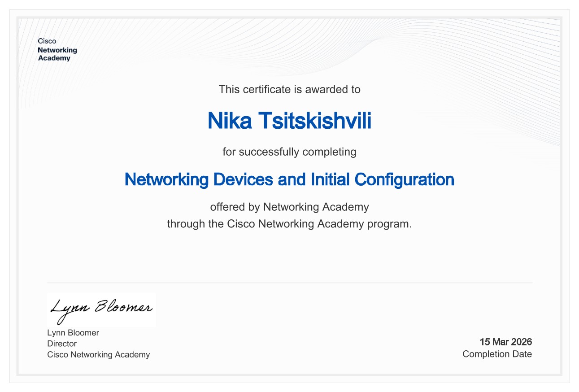Click "Cisco Networking Academy" under Director
The height and width of the screenshot is (392, 579).
[x=99, y=355]
